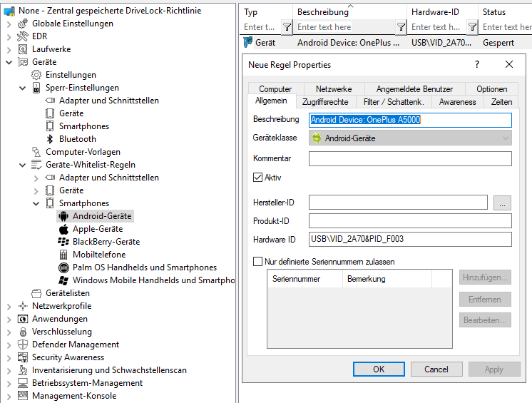Open the Awareness tab
The height and width of the screenshot is (403, 532).
click(457, 102)
